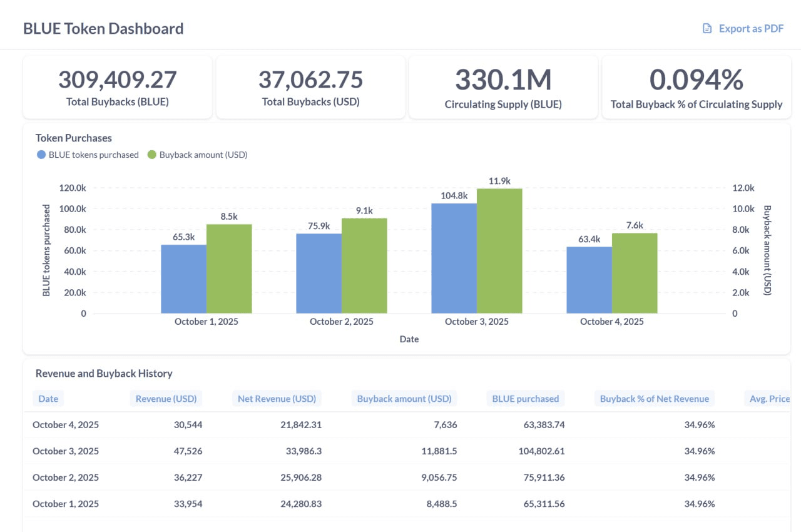Screen dimensions: 801x532
Task: Select the blue 63.4k bar for October 4
Action: pos(589,280)
